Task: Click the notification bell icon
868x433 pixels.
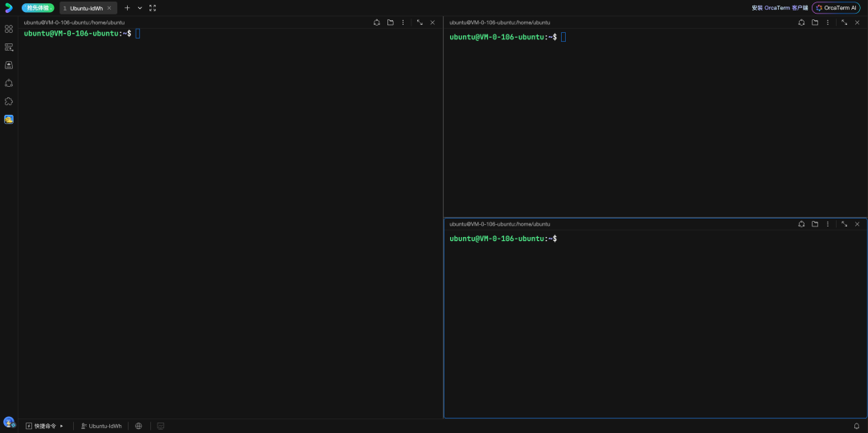Action: pyautogui.click(x=857, y=427)
